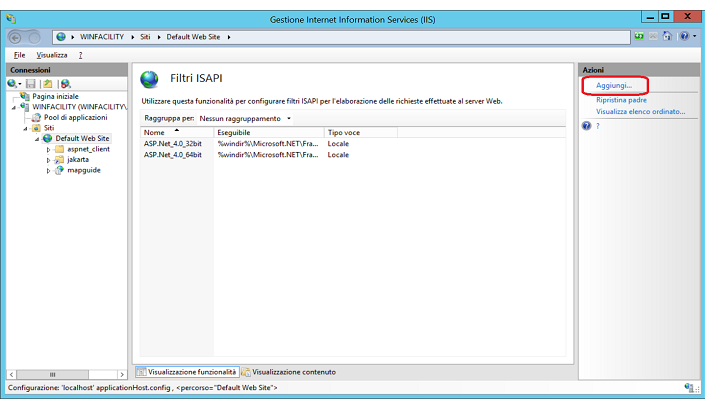The image size is (705, 399).
Task: Sort by the Tipo voce column header
Action: coord(361,133)
